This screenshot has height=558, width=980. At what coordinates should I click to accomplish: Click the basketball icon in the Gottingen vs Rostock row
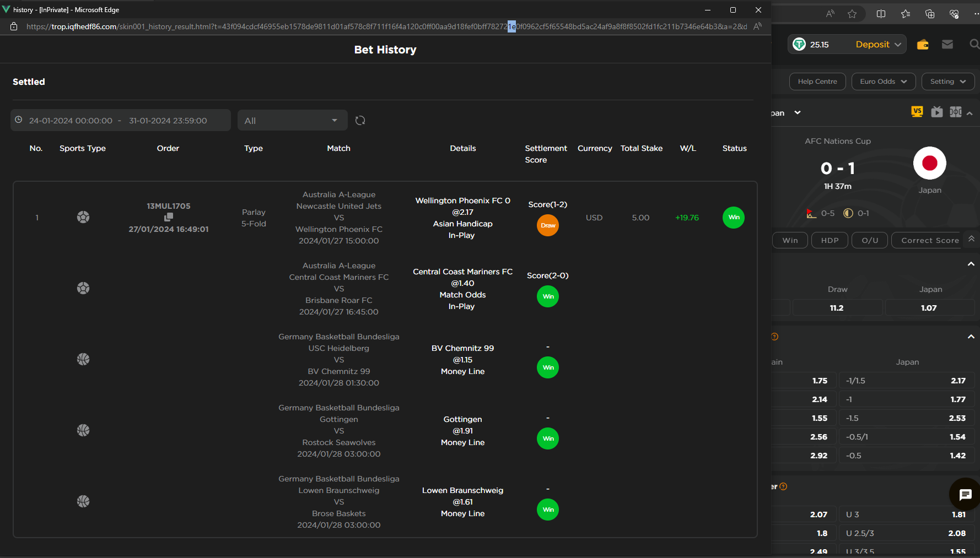click(83, 430)
